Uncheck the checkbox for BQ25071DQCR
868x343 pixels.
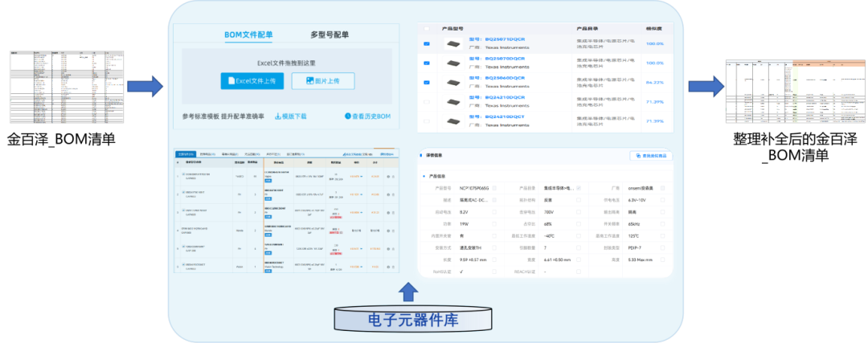(x=426, y=43)
